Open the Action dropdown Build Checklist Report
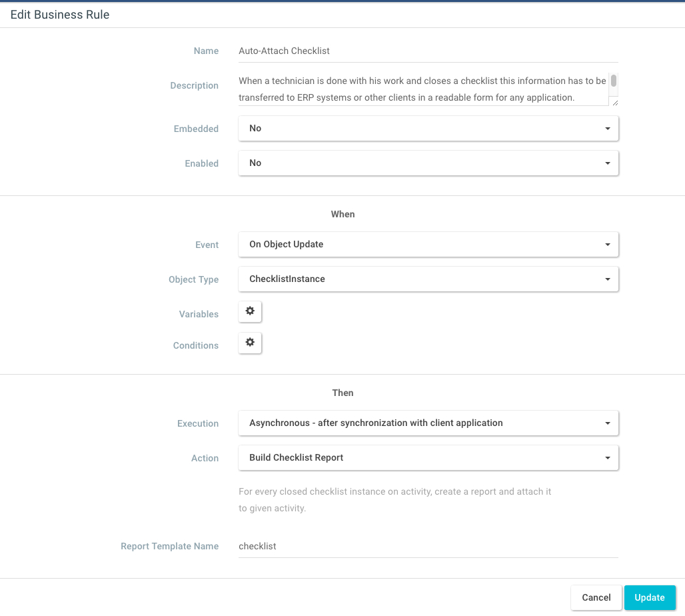Image resolution: width=685 pixels, height=616 pixels. [428, 458]
